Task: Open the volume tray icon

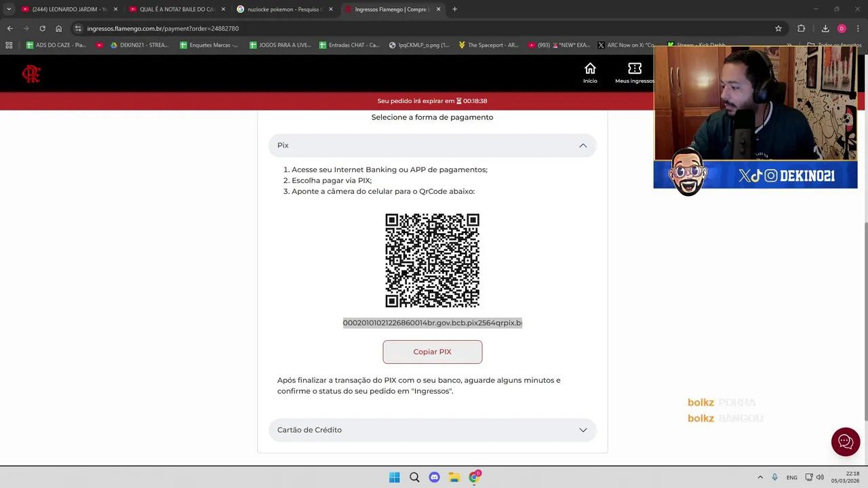Action: [x=820, y=477]
